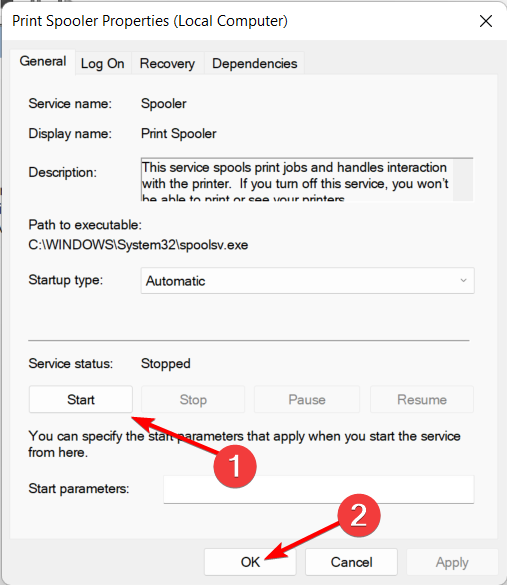Focus the Start parameters text field
Screen dimensions: 507x585
(319, 489)
